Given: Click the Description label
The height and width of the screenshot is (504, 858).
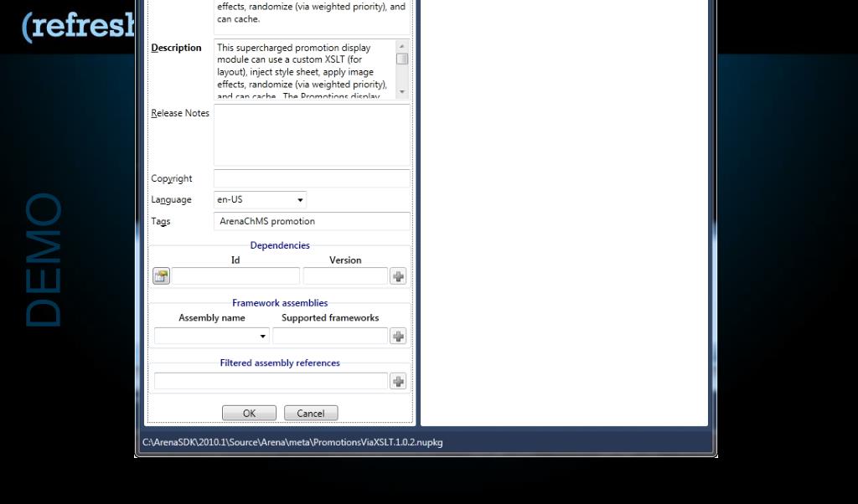Looking at the screenshot, I should pyautogui.click(x=176, y=48).
